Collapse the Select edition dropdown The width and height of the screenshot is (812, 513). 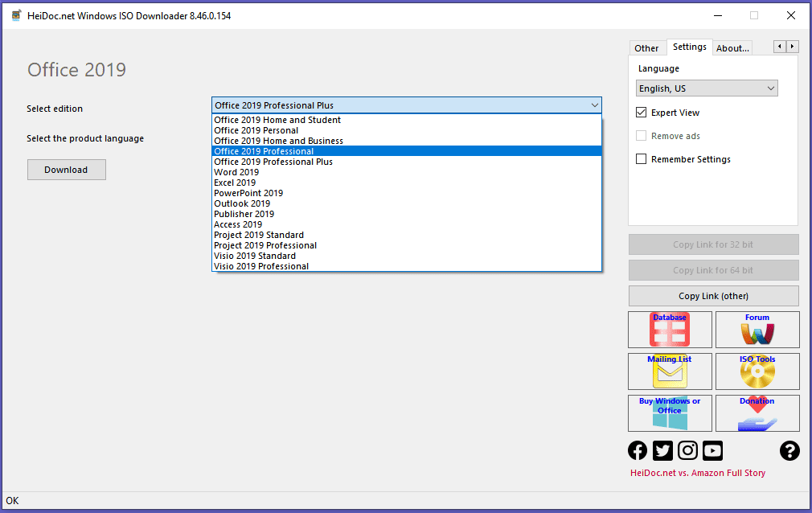click(407, 105)
